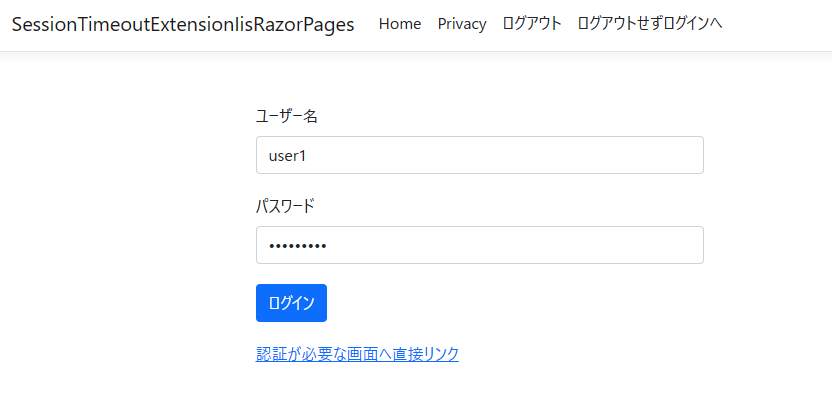Click the masked password dots
The height and width of the screenshot is (401, 832).
(x=298, y=245)
